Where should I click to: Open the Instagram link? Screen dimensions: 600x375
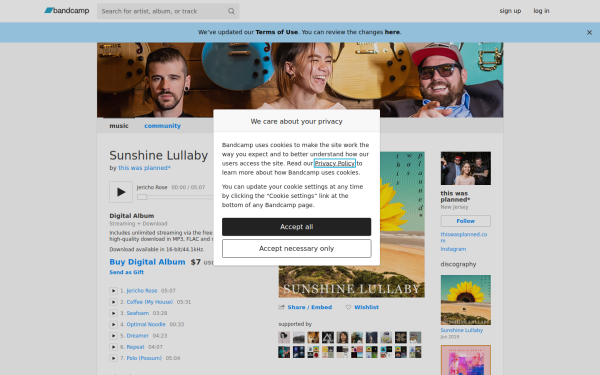(x=453, y=249)
